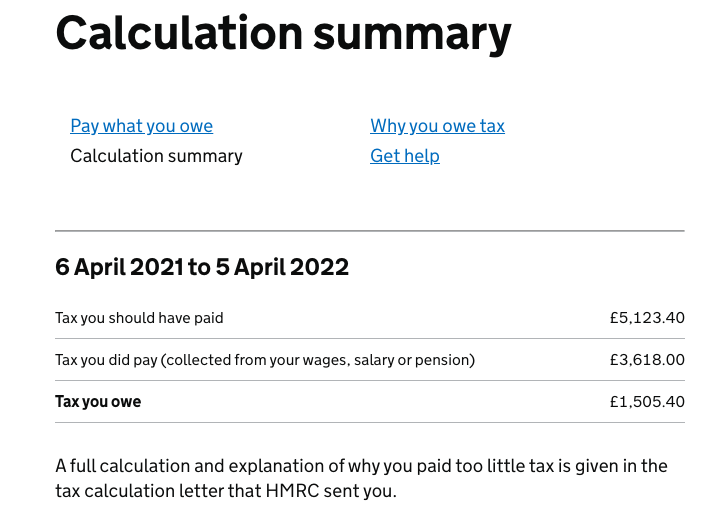Click the 'HMRC sent you' text
717x526 pixels.
point(331,491)
